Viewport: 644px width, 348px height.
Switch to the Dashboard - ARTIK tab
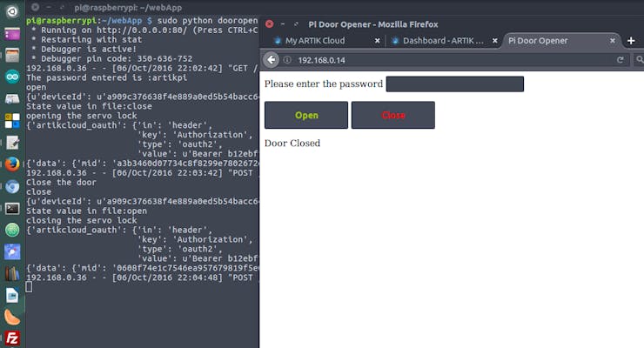tap(443, 41)
